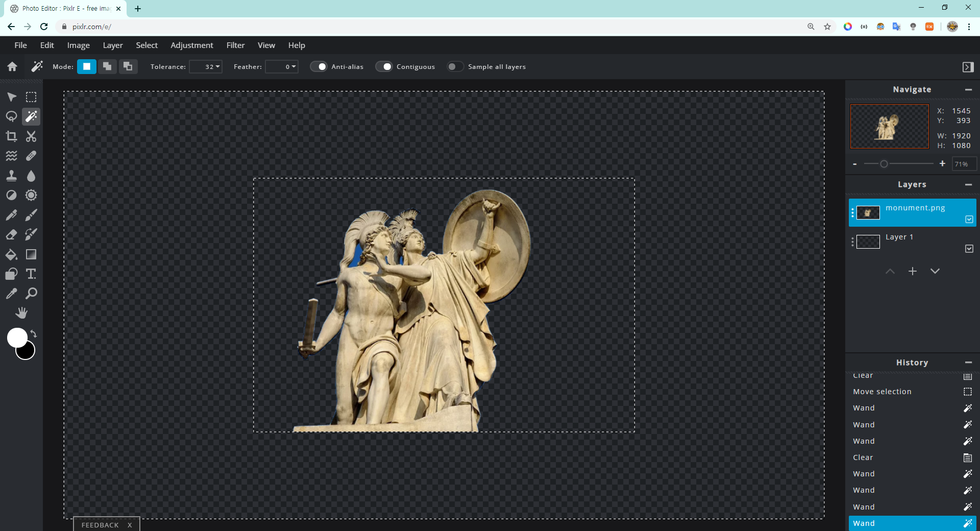Select the Gradient tool
Screen dimensions: 980x531
click(31, 254)
